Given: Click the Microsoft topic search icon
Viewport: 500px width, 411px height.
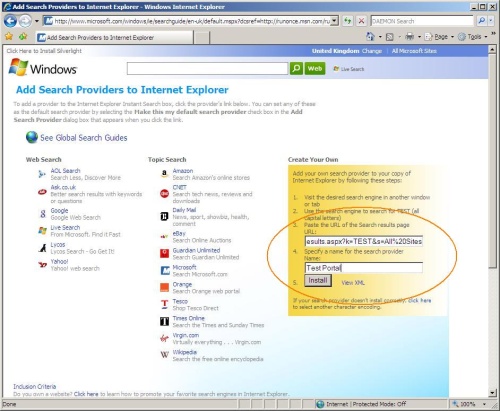Looking at the screenshot, I should (x=165, y=270).
